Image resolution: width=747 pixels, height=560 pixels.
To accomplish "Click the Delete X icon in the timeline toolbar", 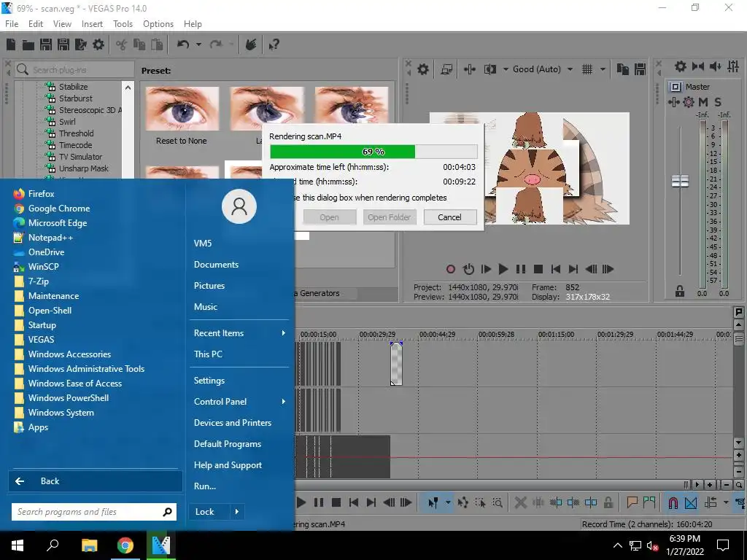I will point(521,502).
